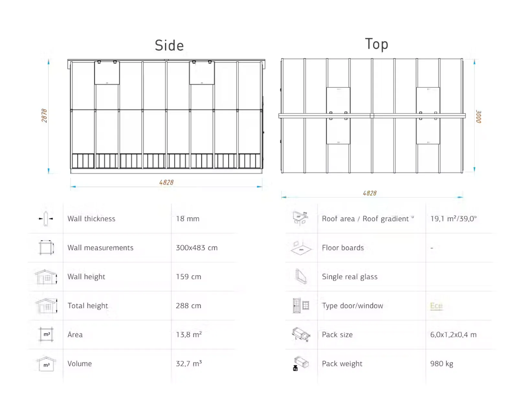Image resolution: width=532 pixels, height=413 pixels.
Task: Select the Top heading label
Action: pyautogui.click(x=377, y=44)
